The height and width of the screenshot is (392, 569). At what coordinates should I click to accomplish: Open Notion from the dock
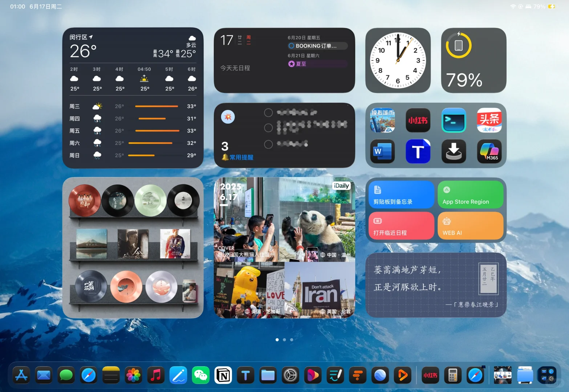(x=223, y=375)
